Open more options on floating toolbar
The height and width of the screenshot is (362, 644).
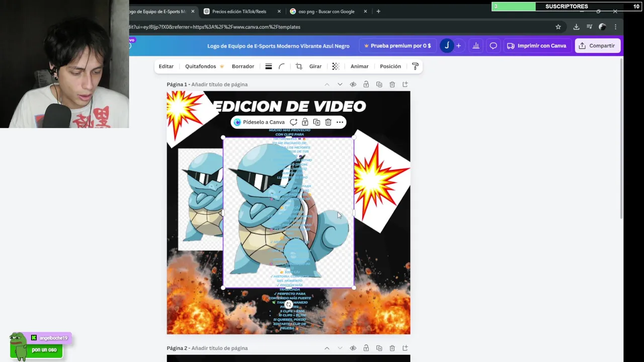340,122
